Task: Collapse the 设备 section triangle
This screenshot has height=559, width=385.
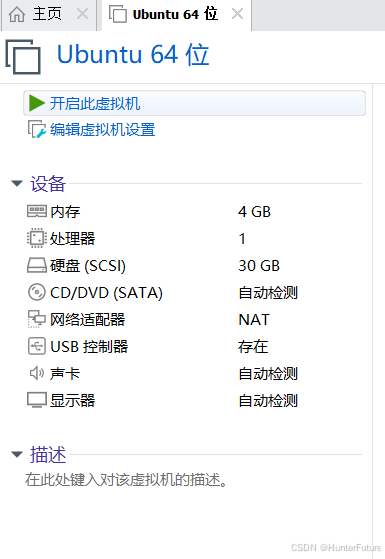Action: pos(17,184)
